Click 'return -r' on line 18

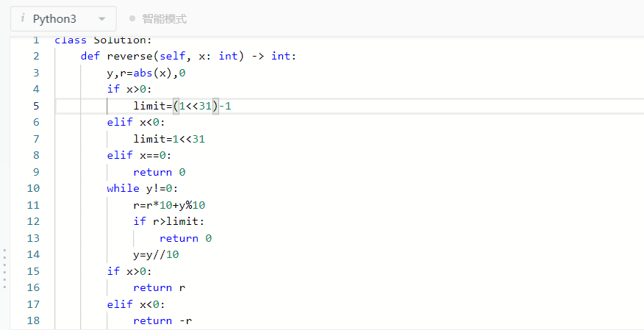[x=162, y=321]
